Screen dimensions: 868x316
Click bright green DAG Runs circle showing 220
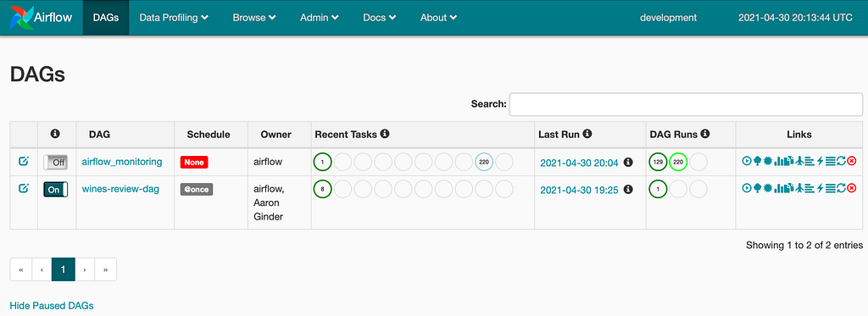tap(678, 162)
